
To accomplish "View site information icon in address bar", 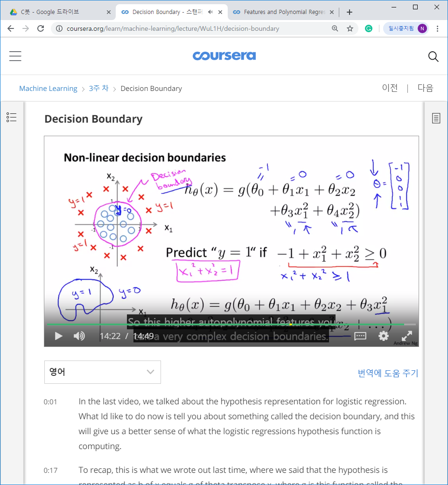I will tap(59, 28).
